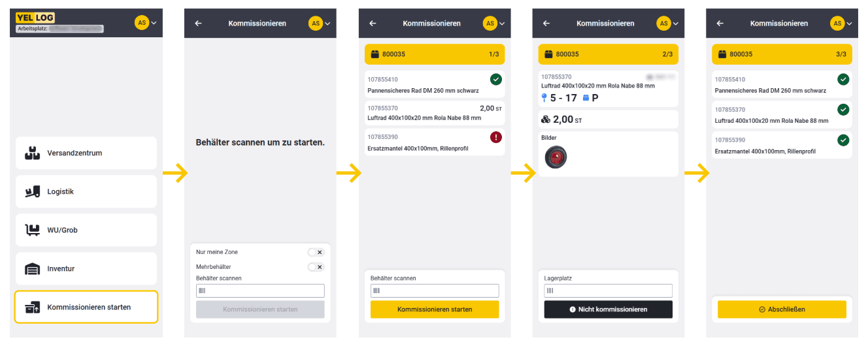Open the WU/Grob menu entry
Viewport: 868px width, 346px height.
(x=86, y=230)
